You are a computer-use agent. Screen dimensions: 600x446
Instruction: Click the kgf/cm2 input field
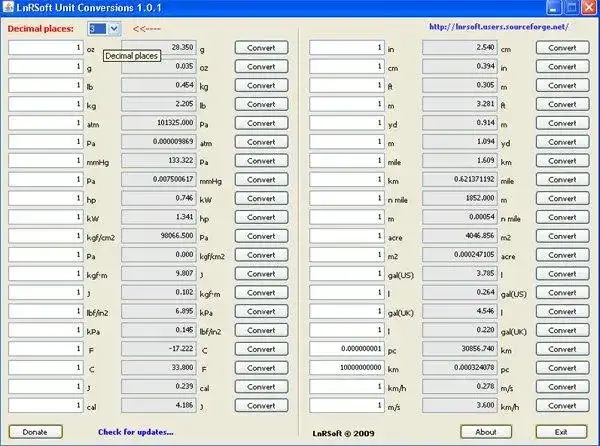46,236
